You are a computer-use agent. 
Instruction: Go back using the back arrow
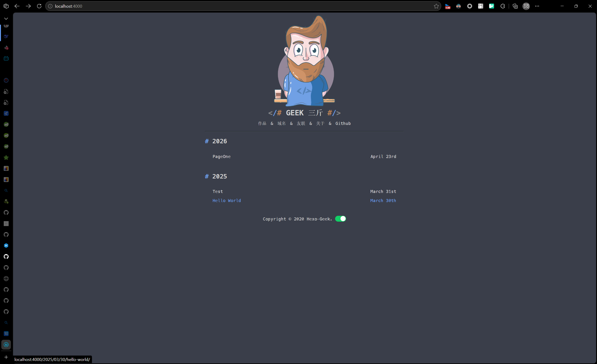(17, 6)
